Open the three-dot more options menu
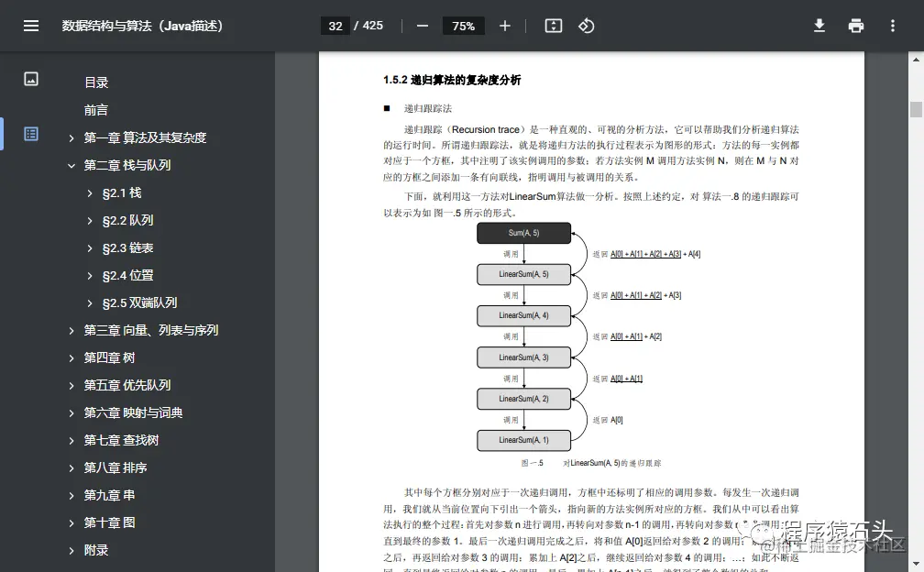Viewport: 924px width, 572px height. tap(892, 26)
